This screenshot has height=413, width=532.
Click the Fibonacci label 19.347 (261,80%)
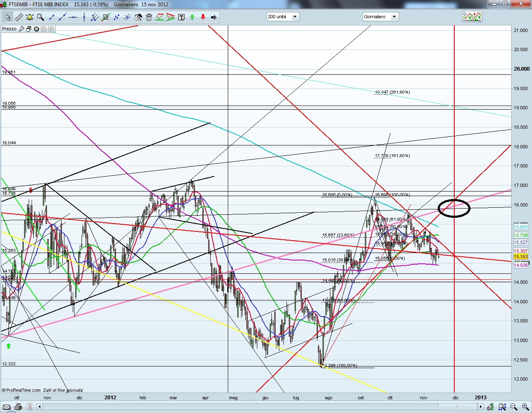coord(392,92)
